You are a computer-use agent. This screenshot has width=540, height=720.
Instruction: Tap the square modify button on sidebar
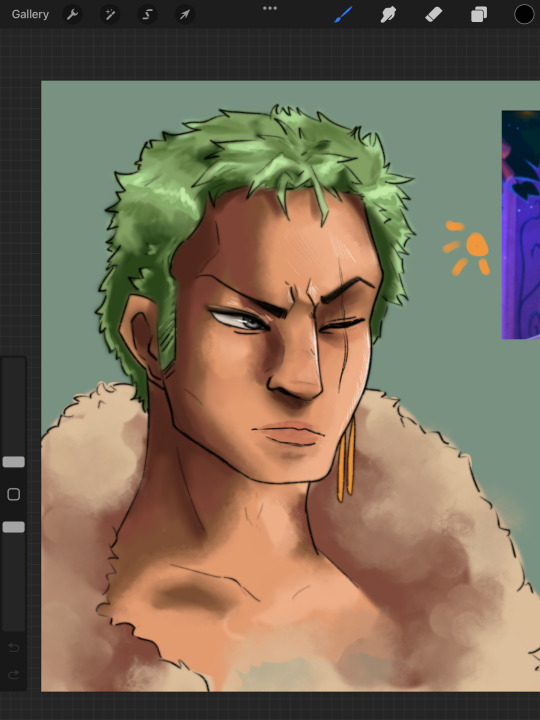14,494
